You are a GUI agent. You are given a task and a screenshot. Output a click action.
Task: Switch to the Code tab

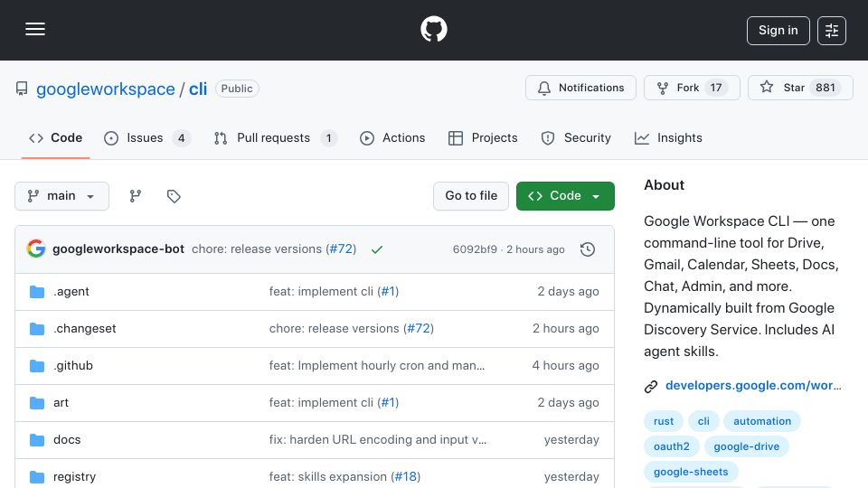pos(55,137)
